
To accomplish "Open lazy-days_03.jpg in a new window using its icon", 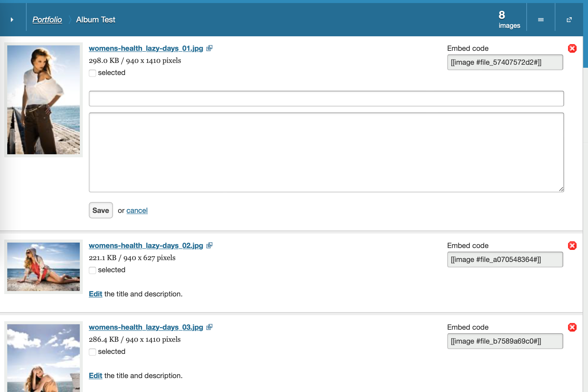I will click(x=209, y=327).
